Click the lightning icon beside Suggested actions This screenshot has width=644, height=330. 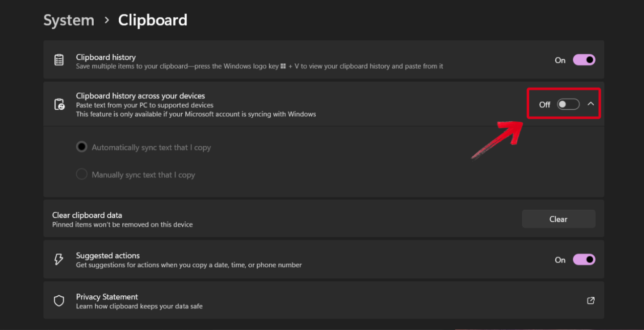click(x=59, y=259)
